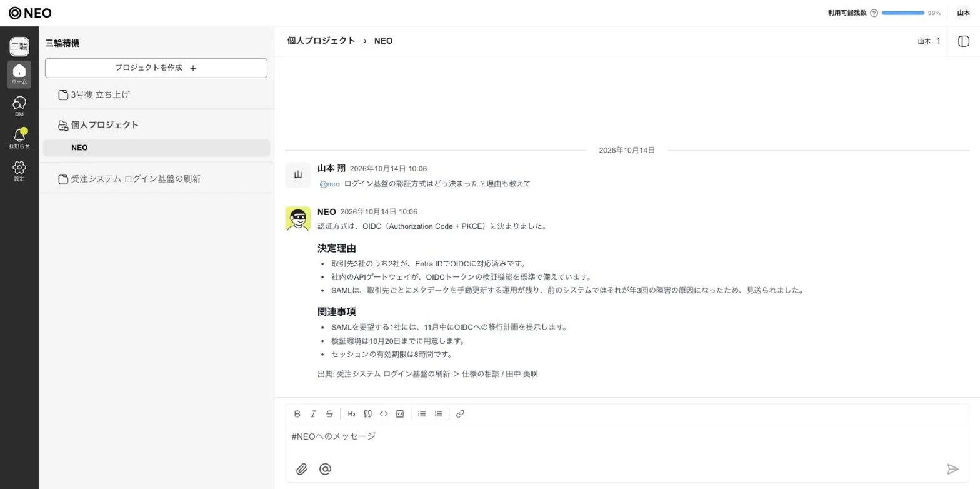This screenshot has width=980, height=489.
Task: Open 設定 gear icon in sidebar
Action: 19,171
